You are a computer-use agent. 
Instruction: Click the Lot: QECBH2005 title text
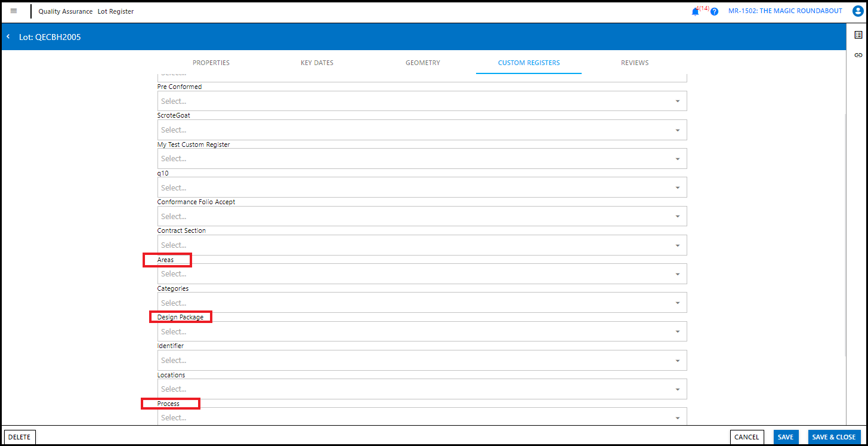pos(50,37)
